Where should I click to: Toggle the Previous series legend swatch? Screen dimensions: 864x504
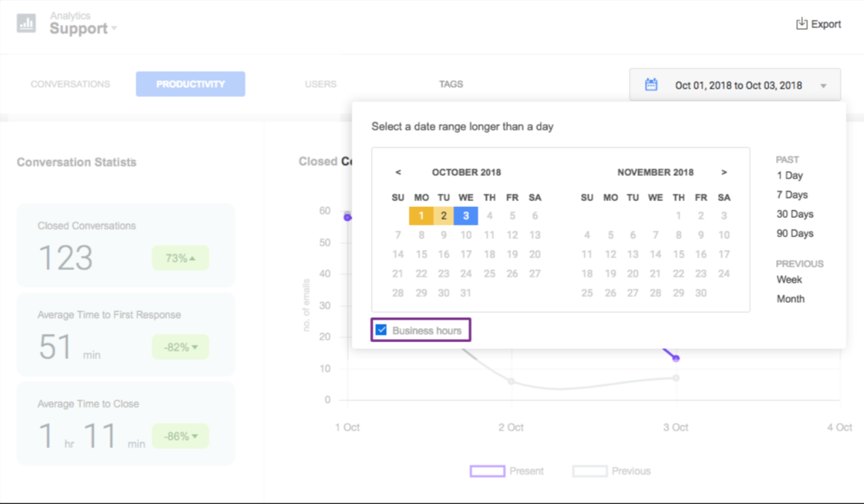pyautogui.click(x=590, y=471)
